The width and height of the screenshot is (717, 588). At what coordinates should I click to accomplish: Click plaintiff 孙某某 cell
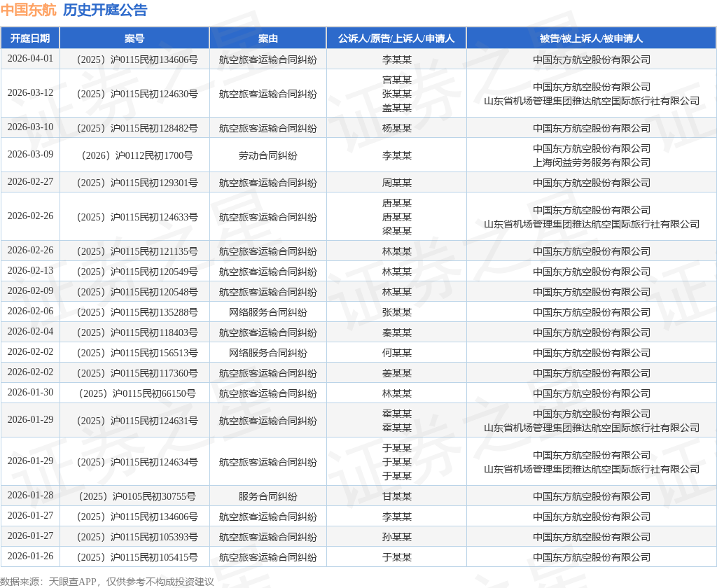[396, 537]
